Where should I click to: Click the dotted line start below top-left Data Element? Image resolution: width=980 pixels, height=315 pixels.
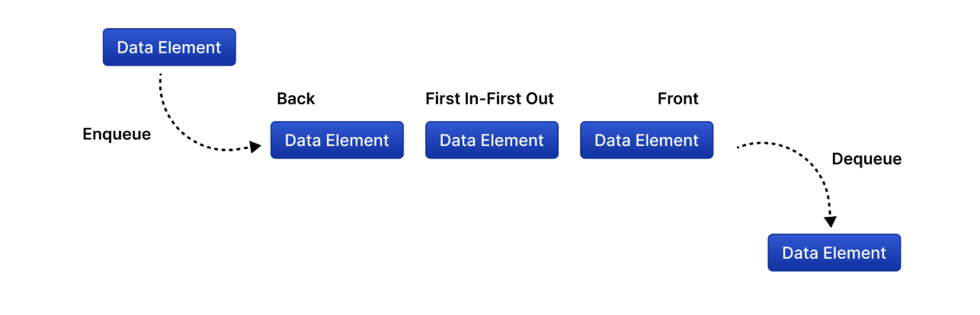(x=160, y=76)
